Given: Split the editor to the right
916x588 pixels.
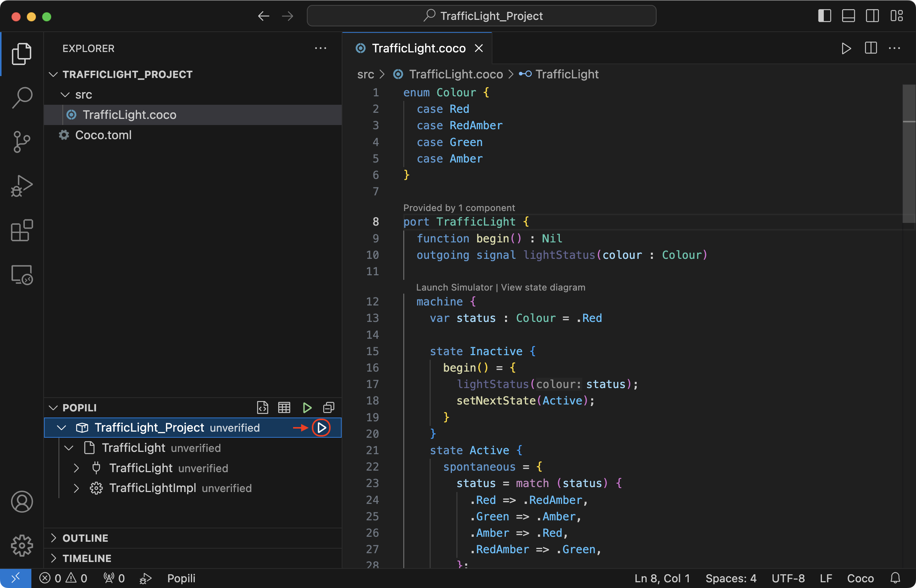Looking at the screenshot, I should 871,48.
